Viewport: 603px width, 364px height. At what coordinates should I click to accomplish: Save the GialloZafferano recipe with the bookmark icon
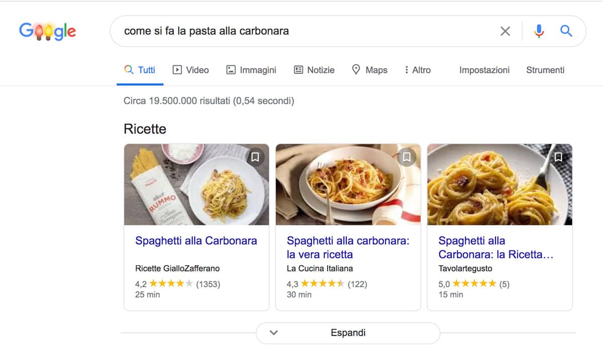pos(255,157)
